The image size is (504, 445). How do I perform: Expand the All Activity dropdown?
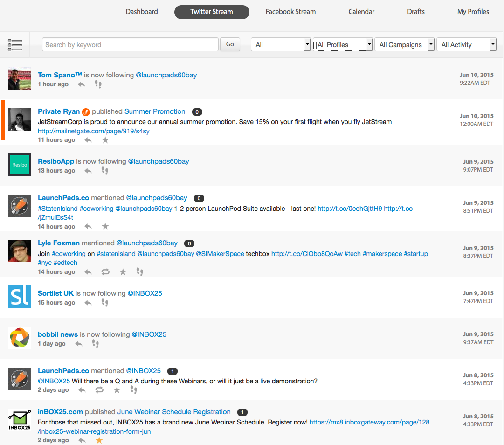pos(466,45)
